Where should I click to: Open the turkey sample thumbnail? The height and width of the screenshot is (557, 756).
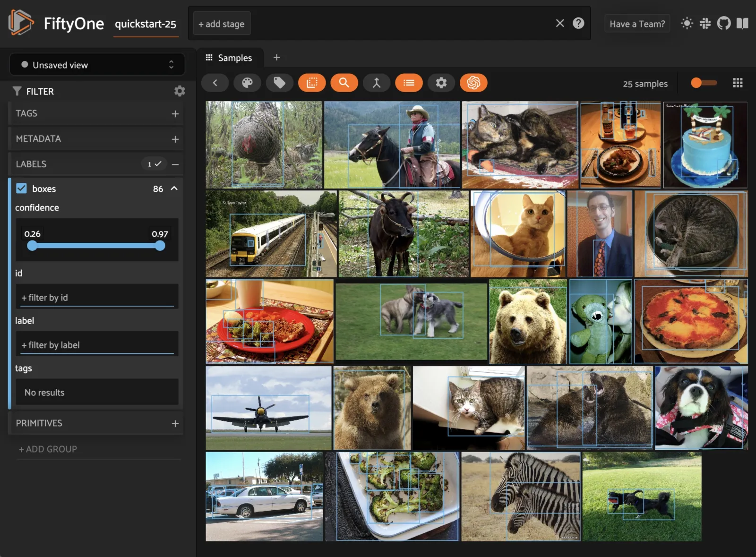264,145
